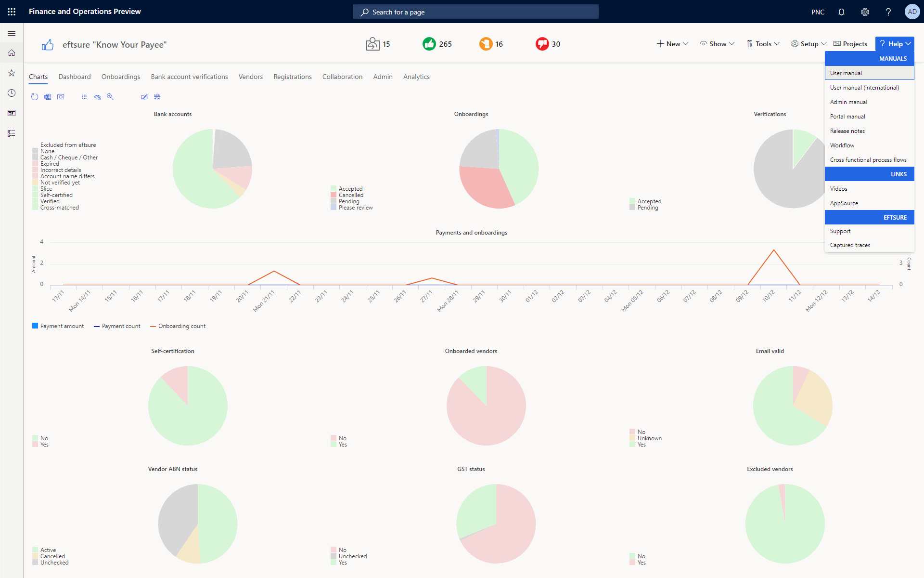Click the zoom-in magnifier icon
Viewport: 924px width, 578px height.
pyautogui.click(x=110, y=97)
